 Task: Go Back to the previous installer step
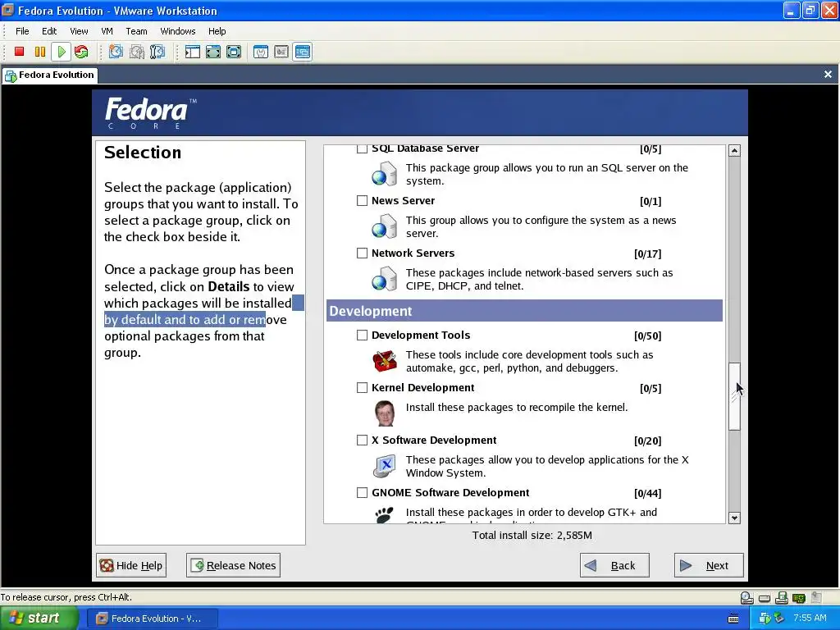[x=614, y=565]
